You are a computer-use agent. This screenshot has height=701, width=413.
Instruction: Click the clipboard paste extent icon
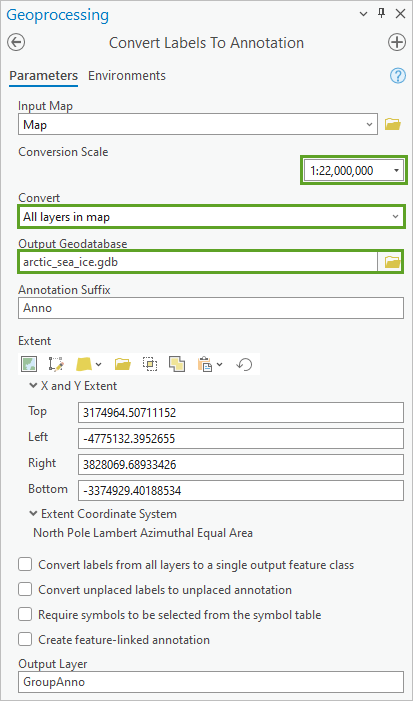click(x=203, y=364)
